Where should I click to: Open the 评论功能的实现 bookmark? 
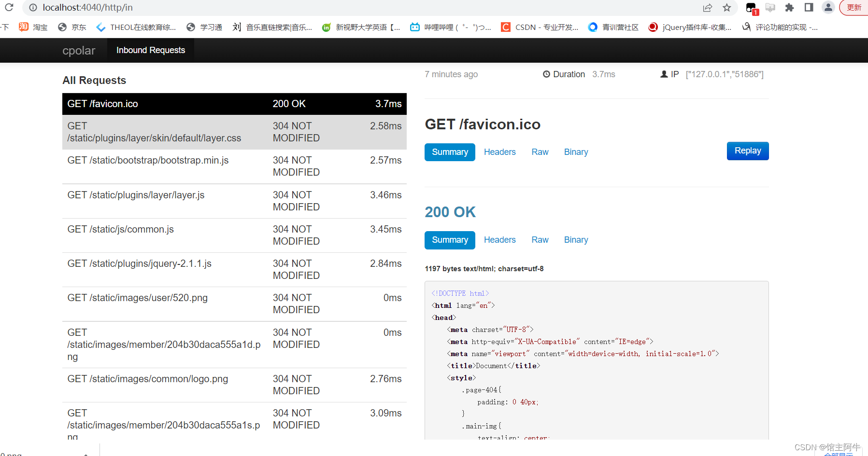pyautogui.click(x=780, y=27)
